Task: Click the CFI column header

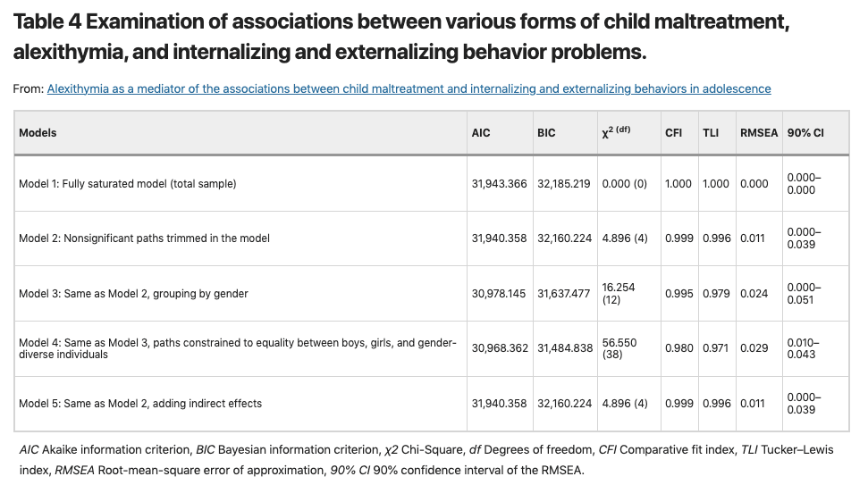Action: pyautogui.click(x=674, y=133)
